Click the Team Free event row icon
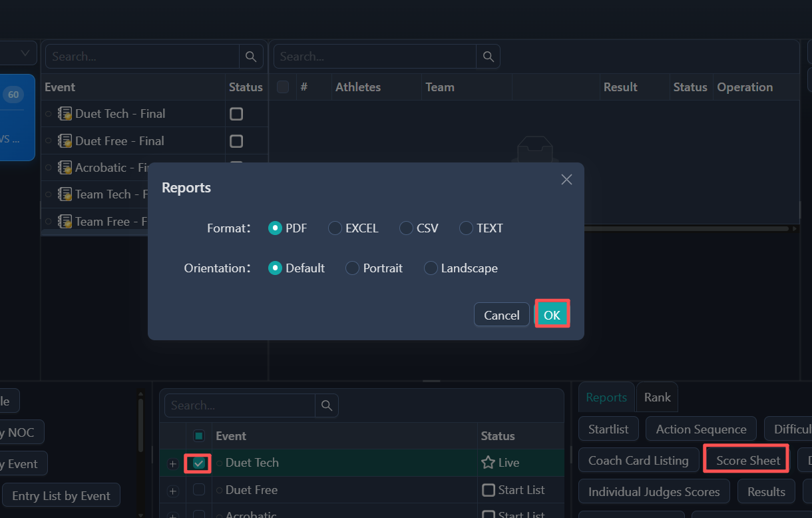Screen dimensions: 812x518 click(x=65, y=221)
